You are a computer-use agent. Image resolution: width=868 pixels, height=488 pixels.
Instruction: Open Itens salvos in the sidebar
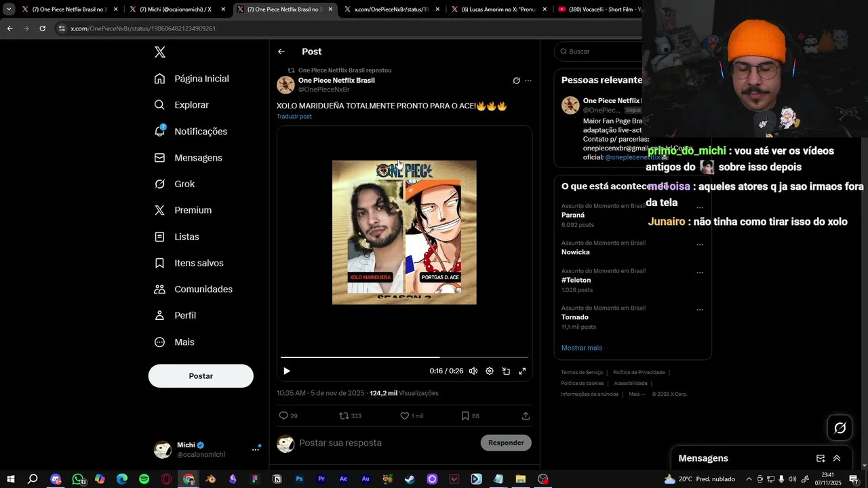[189, 263]
